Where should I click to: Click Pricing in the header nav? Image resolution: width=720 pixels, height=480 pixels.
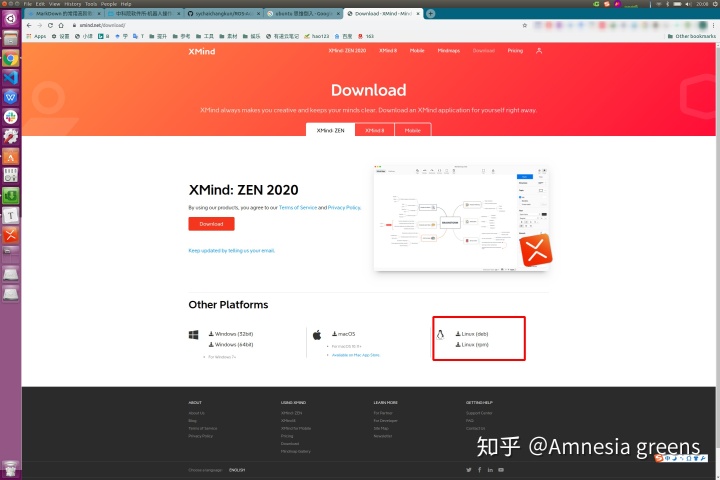click(515, 51)
